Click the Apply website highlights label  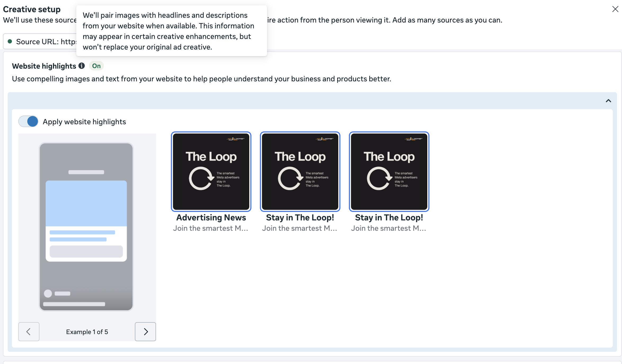84,122
